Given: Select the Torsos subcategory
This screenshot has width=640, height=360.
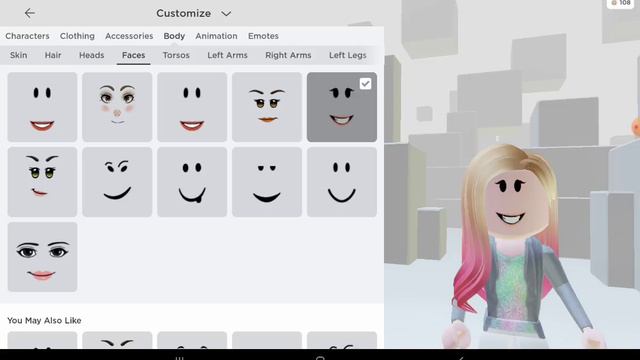Looking at the screenshot, I should tap(176, 55).
